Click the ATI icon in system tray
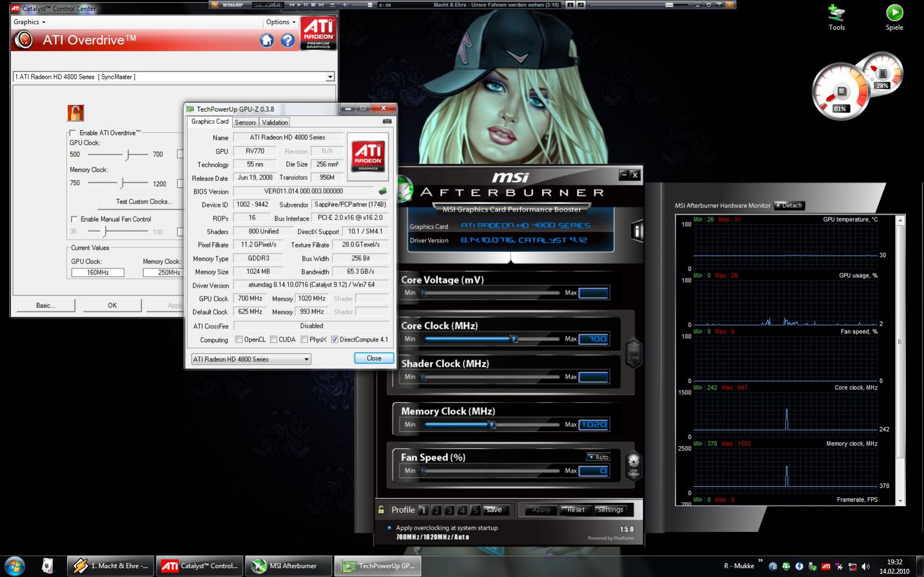This screenshot has height=577, width=924. (x=826, y=567)
